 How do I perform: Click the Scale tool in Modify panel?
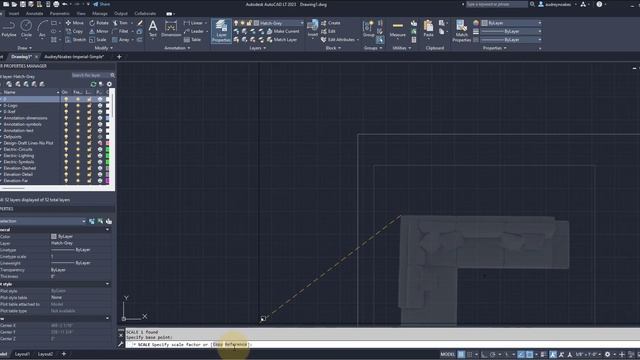98,40
